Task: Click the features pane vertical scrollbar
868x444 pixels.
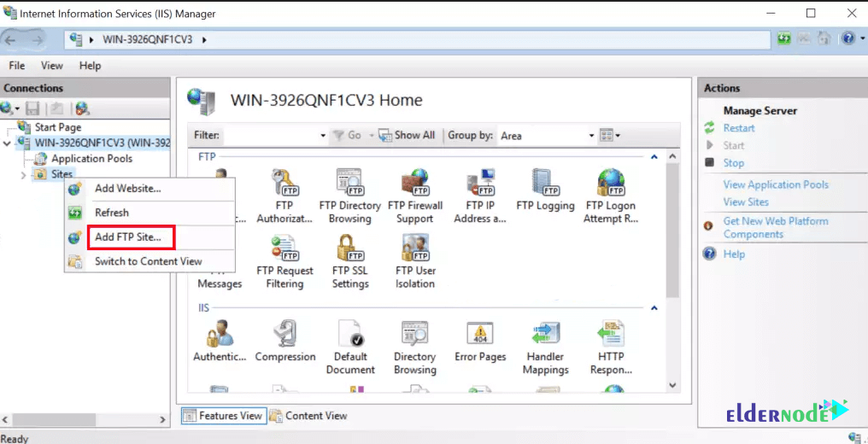Action: pyautogui.click(x=672, y=230)
